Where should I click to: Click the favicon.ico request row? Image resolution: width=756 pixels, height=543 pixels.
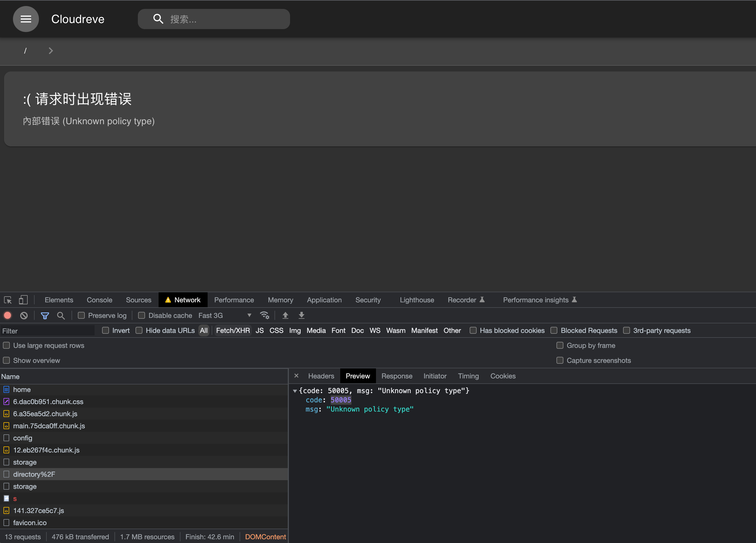(30, 523)
